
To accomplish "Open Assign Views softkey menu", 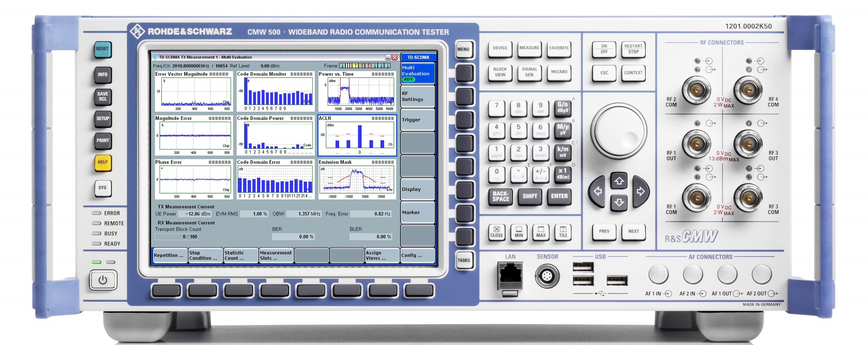I will coord(382,256).
